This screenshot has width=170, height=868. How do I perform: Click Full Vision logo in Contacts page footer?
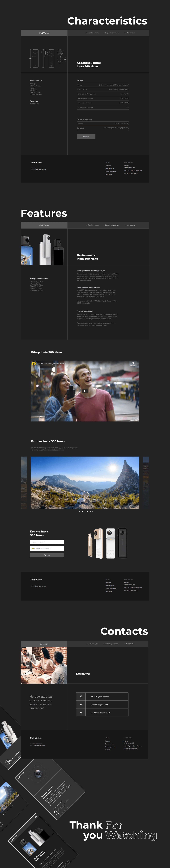[x=36, y=738]
